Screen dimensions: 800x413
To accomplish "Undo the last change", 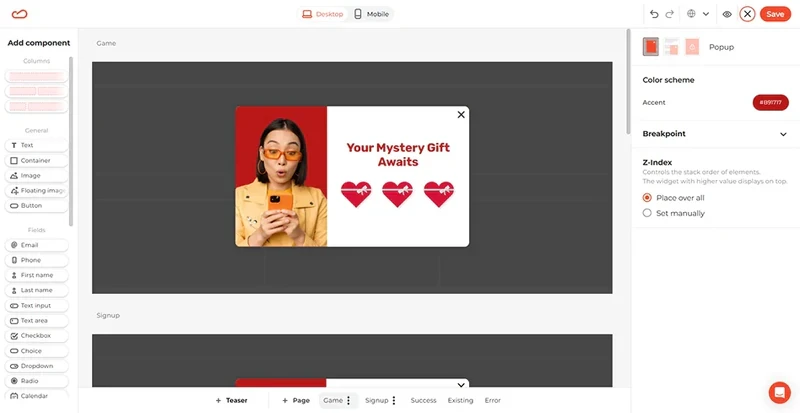I will point(654,14).
